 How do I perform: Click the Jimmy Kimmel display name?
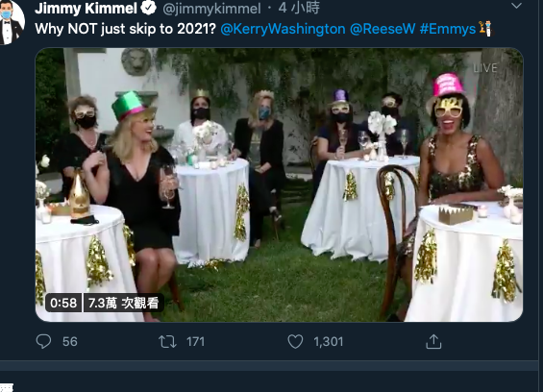[86, 9]
